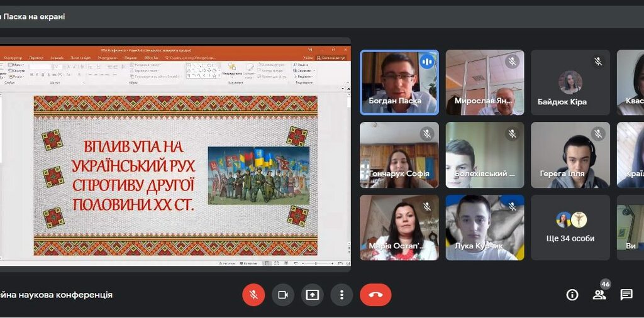Click the Present now screen-share icon
This screenshot has width=644, height=318.
[313, 295]
